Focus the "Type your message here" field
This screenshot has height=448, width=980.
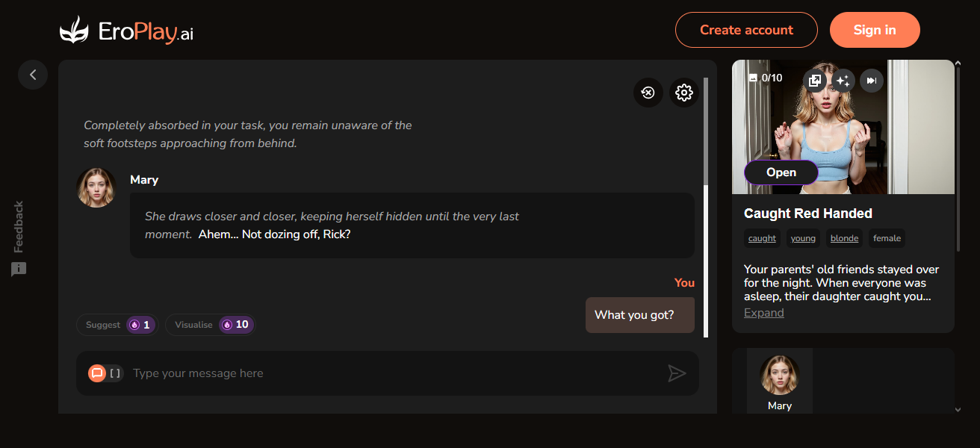(x=388, y=373)
